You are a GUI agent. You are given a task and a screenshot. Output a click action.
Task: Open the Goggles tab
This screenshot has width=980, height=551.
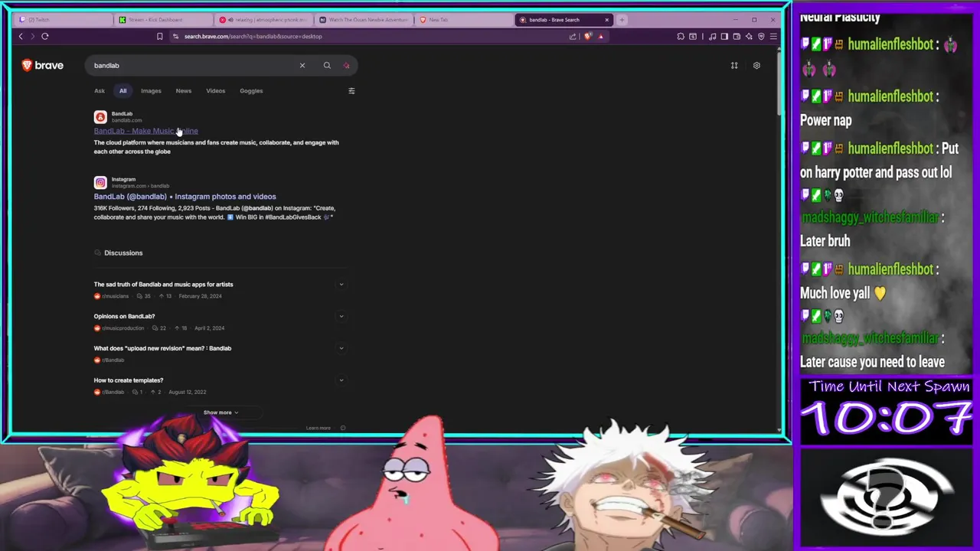[x=251, y=90]
